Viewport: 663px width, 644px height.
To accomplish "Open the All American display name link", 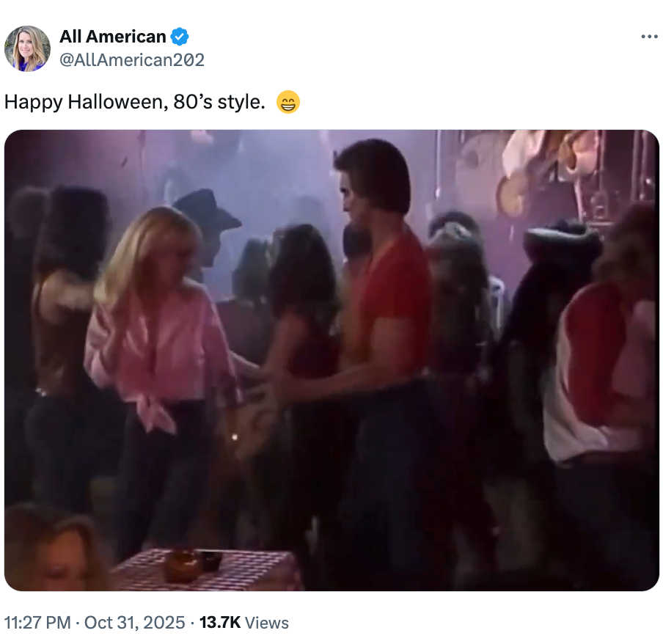I will click(x=113, y=36).
